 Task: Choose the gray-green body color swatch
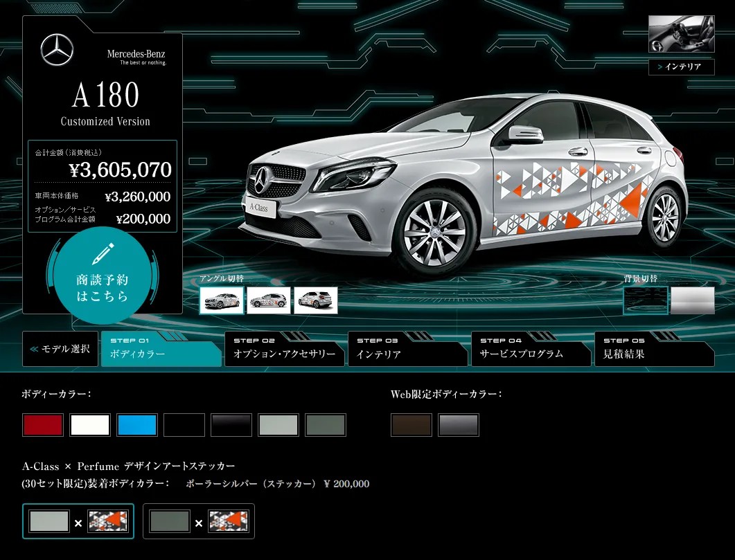(x=326, y=425)
